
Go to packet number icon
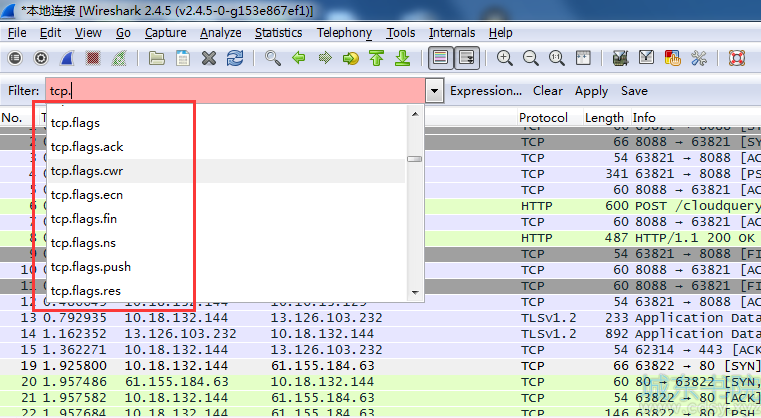[350, 58]
